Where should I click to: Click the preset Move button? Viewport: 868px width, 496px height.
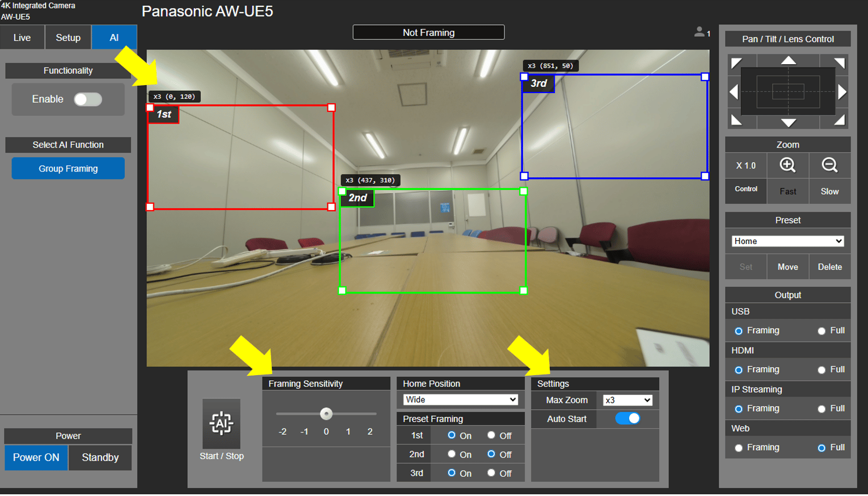click(787, 267)
